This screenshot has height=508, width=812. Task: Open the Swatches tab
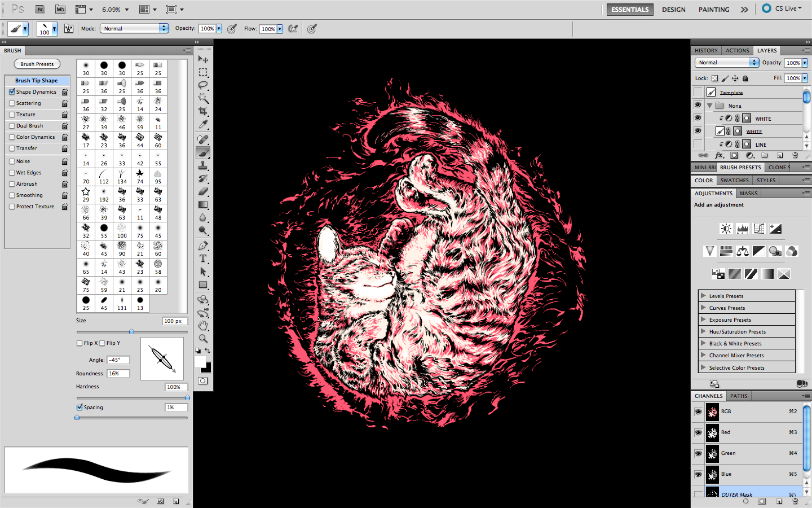tap(735, 180)
